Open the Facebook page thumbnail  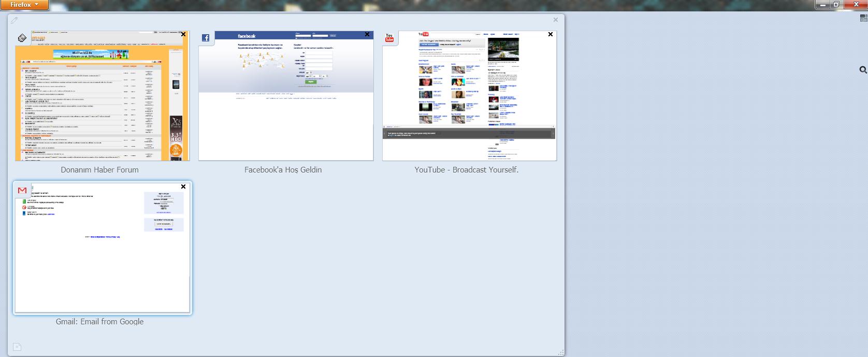[286, 96]
